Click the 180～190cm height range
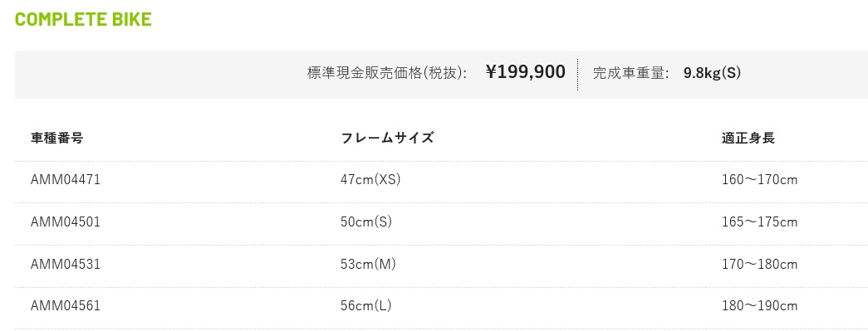The width and height of the screenshot is (868, 331). tap(759, 305)
